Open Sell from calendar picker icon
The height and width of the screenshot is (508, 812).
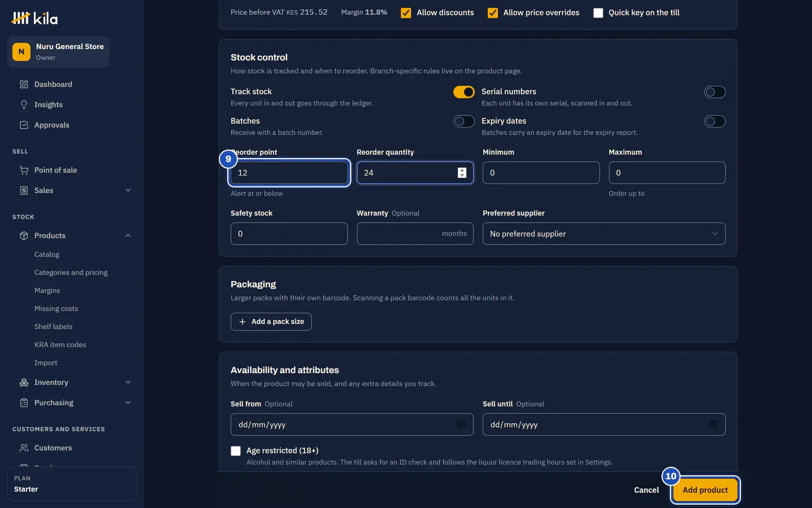461,424
